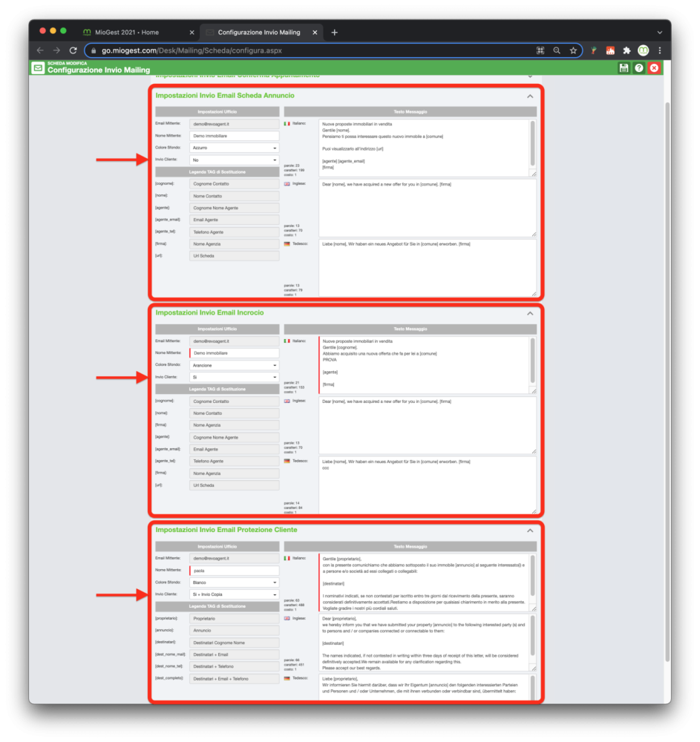
Task: Open the browser zoom magnifier icon
Action: (x=557, y=50)
